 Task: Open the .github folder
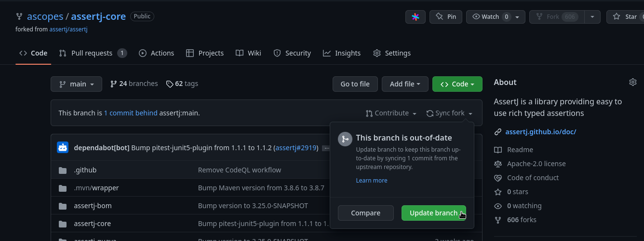(85, 170)
